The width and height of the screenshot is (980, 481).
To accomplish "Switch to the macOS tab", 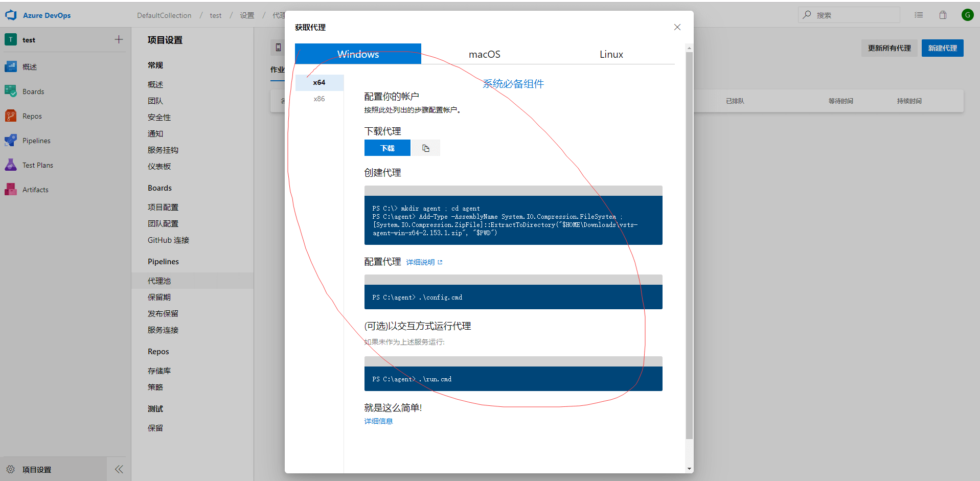I will (484, 54).
